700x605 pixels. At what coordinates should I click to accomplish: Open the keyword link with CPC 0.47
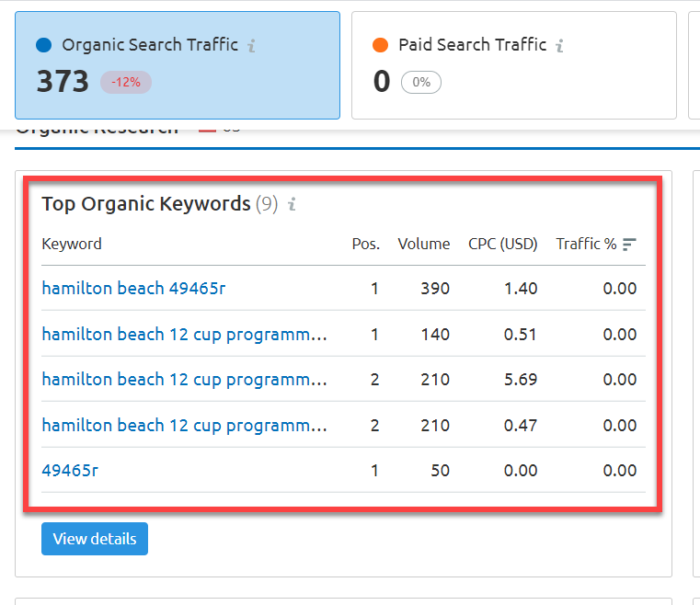click(x=184, y=425)
